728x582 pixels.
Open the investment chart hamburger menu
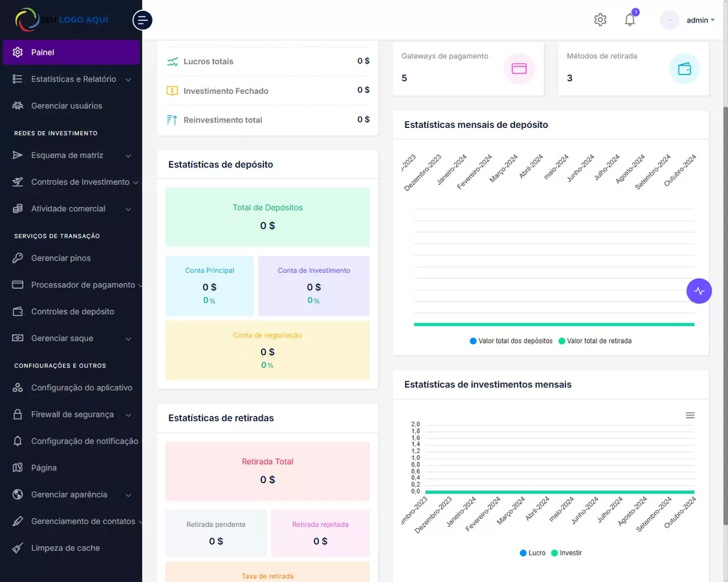[x=690, y=415]
